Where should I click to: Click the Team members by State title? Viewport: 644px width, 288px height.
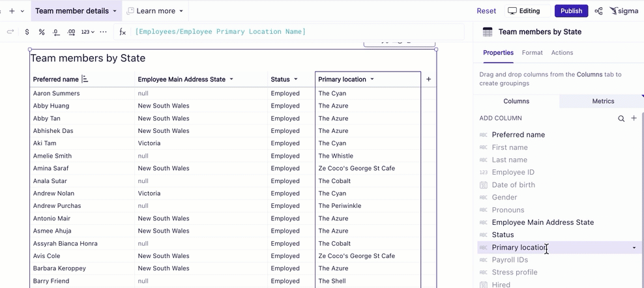coord(88,59)
